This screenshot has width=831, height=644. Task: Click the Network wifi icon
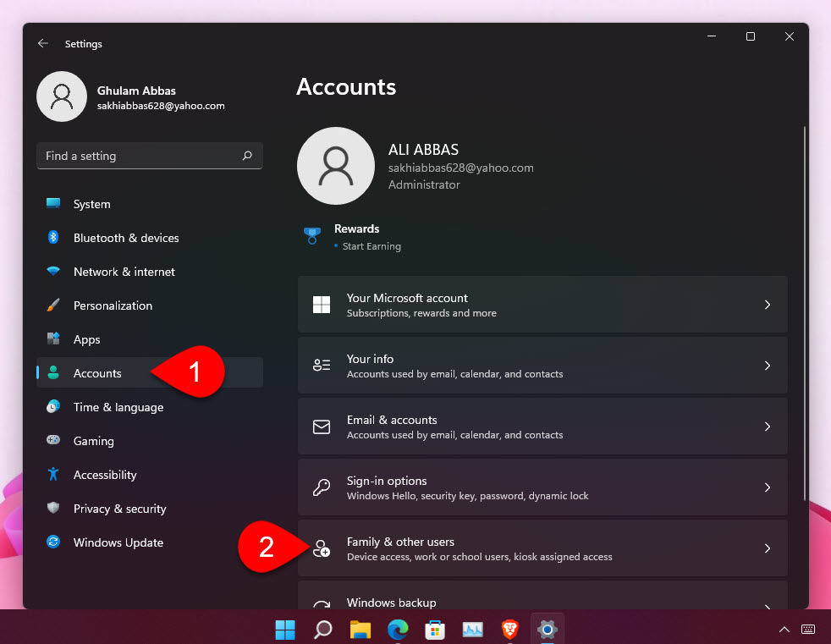pos(53,271)
